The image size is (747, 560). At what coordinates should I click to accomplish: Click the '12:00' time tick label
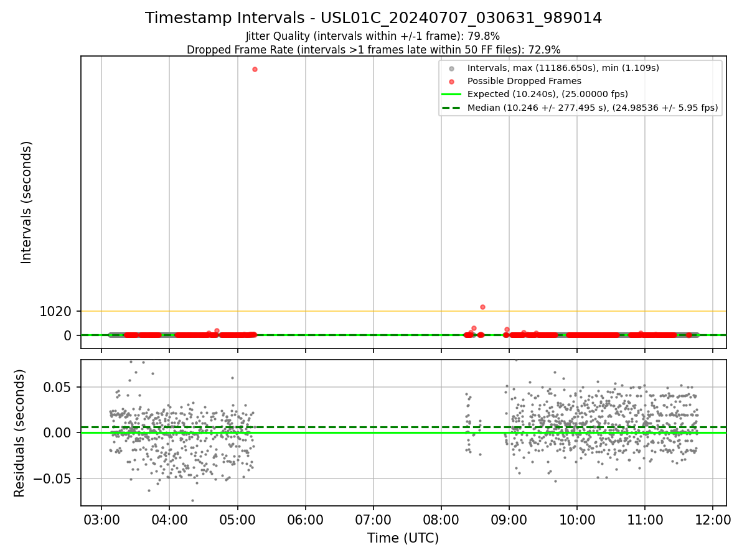712,519
